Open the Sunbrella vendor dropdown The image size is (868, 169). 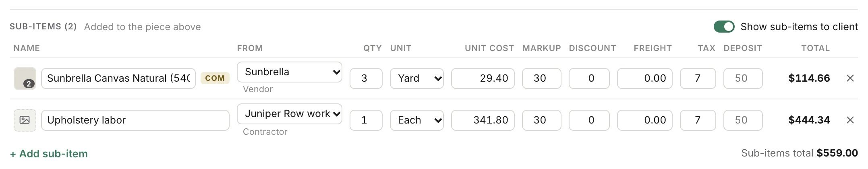tap(290, 72)
